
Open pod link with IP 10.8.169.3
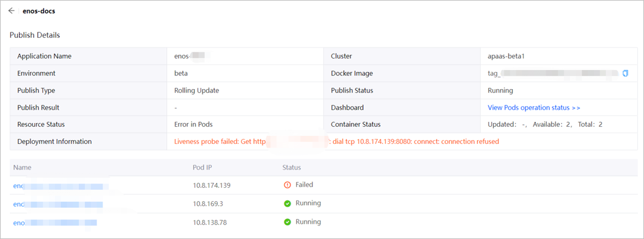click(x=58, y=204)
